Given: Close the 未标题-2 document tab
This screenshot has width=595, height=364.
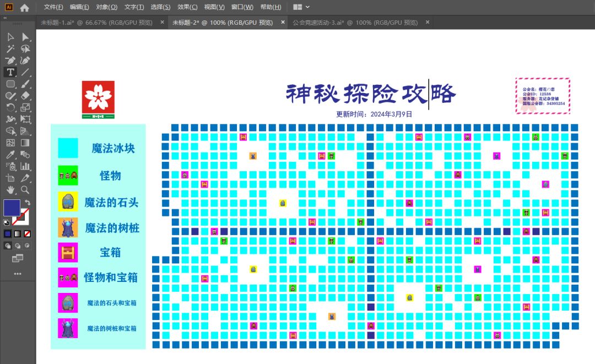Looking at the screenshot, I should [283, 23].
